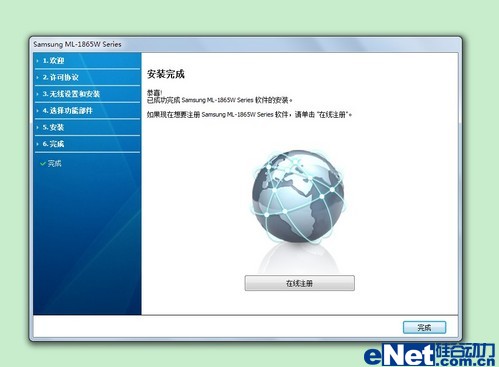This screenshot has height=367, width=499.
Task: Click the 完成 finish button at the bottom right
Action: click(424, 327)
